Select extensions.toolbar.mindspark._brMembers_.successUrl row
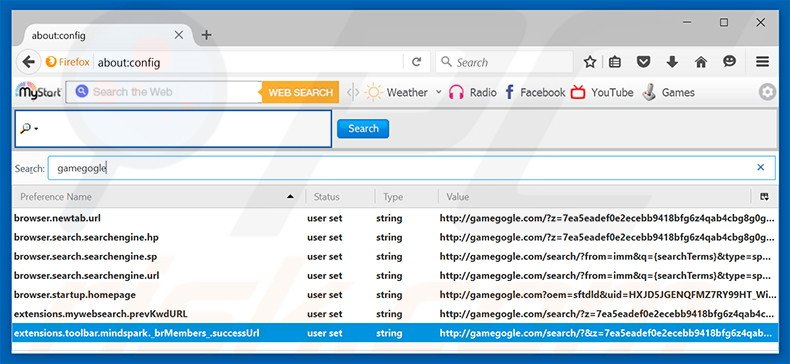The height and width of the screenshot is (364, 790). pos(394,333)
